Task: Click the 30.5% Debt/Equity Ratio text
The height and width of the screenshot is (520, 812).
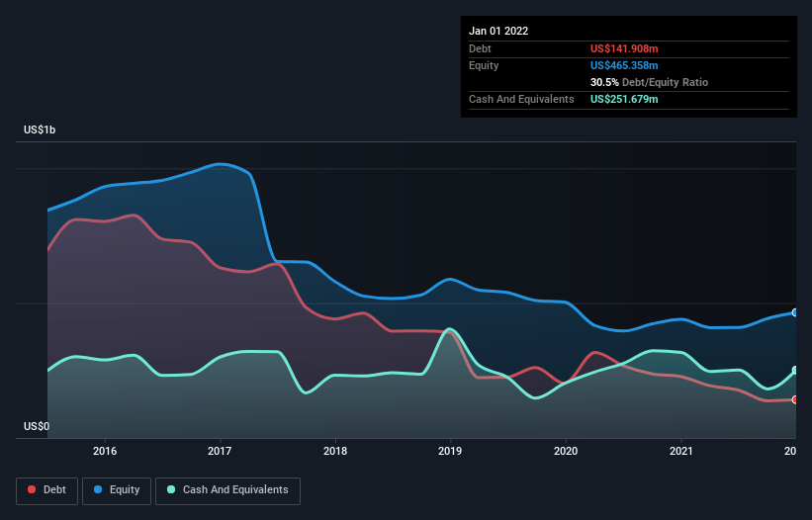Action: click(x=649, y=82)
